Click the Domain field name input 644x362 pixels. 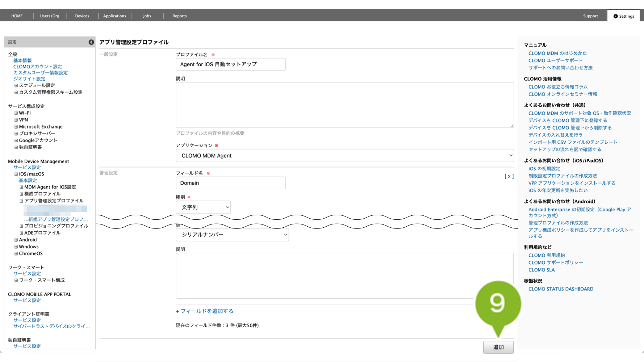coord(231,183)
